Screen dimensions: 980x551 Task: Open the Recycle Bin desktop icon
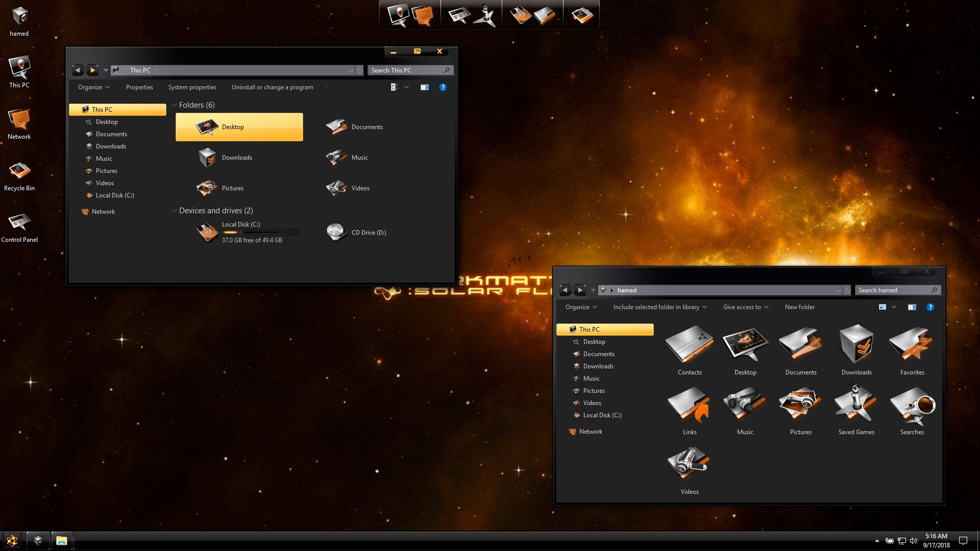pyautogui.click(x=19, y=175)
